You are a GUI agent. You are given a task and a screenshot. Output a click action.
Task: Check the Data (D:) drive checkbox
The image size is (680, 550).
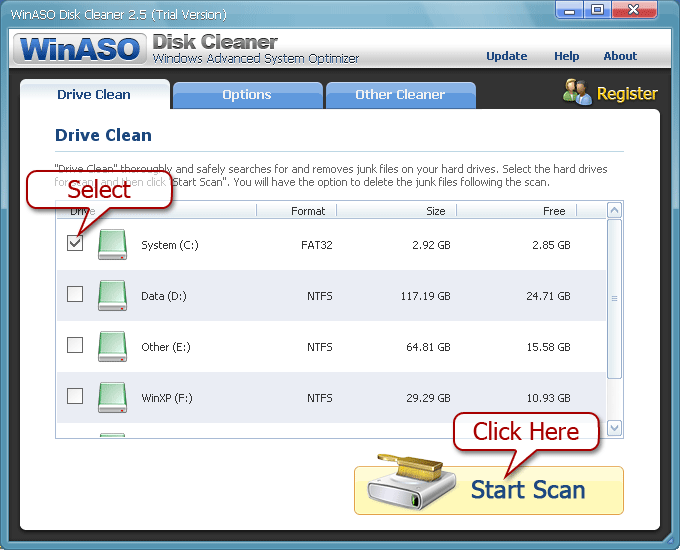75,294
